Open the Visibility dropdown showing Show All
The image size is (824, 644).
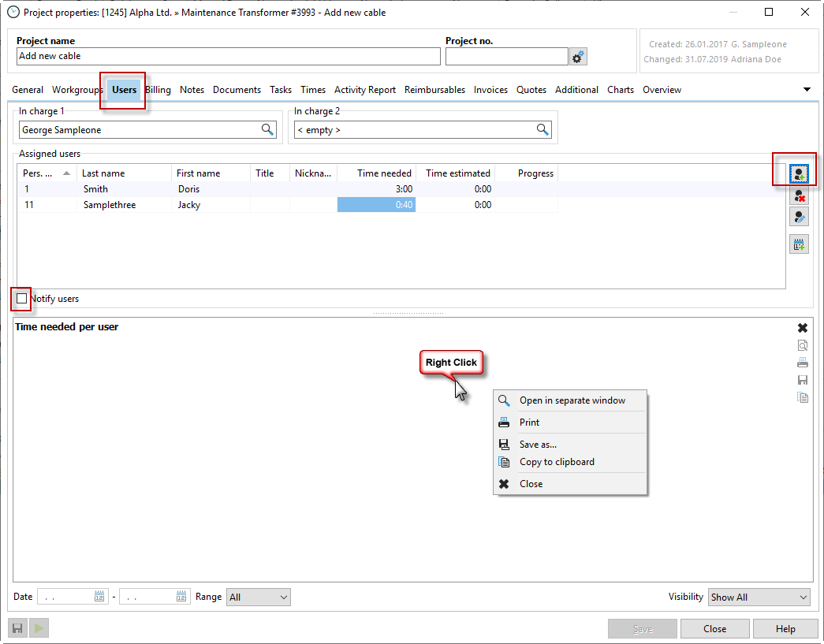[x=759, y=597]
